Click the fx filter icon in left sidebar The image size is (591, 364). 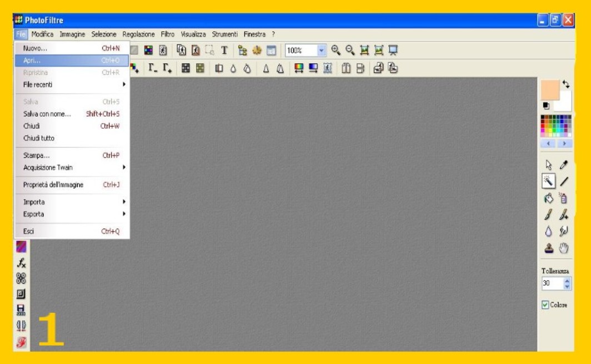pos(22,262)
